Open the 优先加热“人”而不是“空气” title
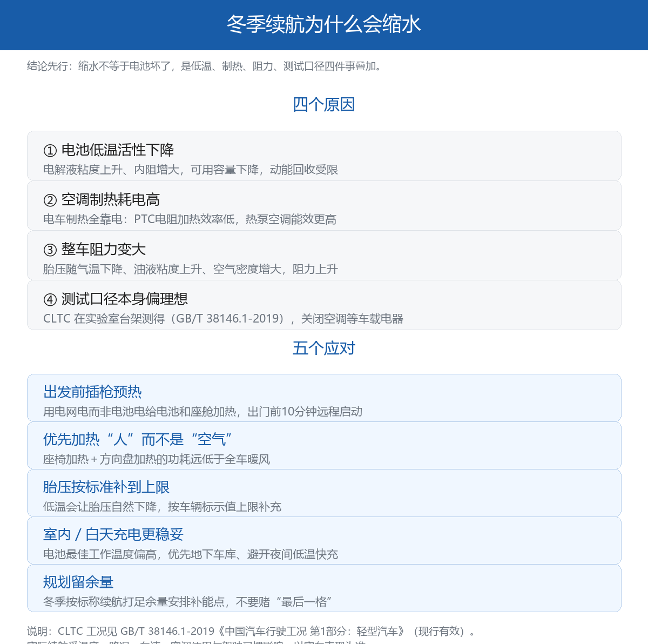The width and height of the screenshot is (648, 644). [x=138, y=439]
